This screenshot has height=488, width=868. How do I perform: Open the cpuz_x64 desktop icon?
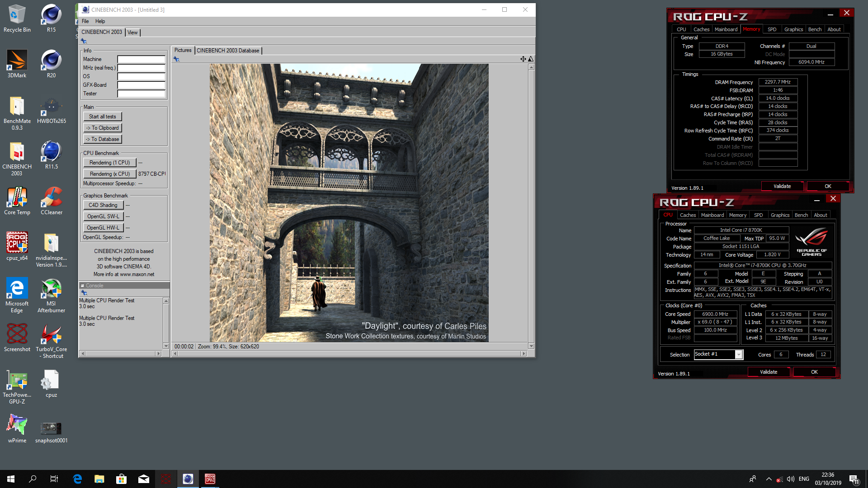17,246
